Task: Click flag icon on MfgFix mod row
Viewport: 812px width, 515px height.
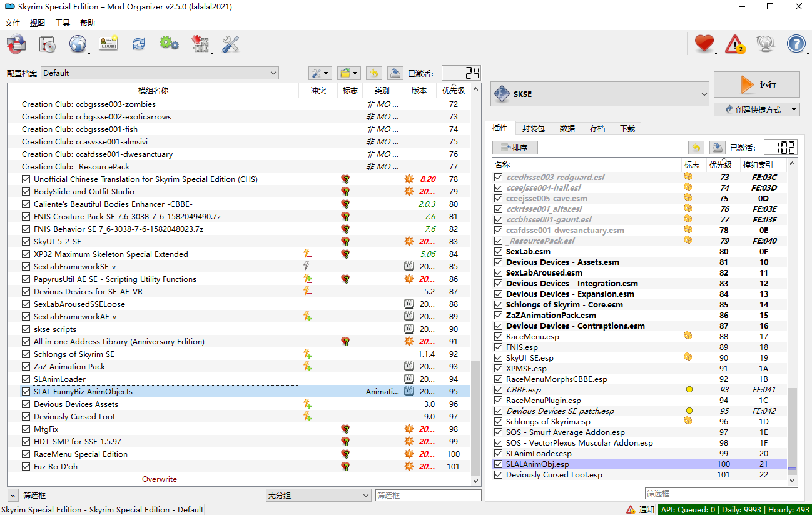Action: (x=345, y=429)
